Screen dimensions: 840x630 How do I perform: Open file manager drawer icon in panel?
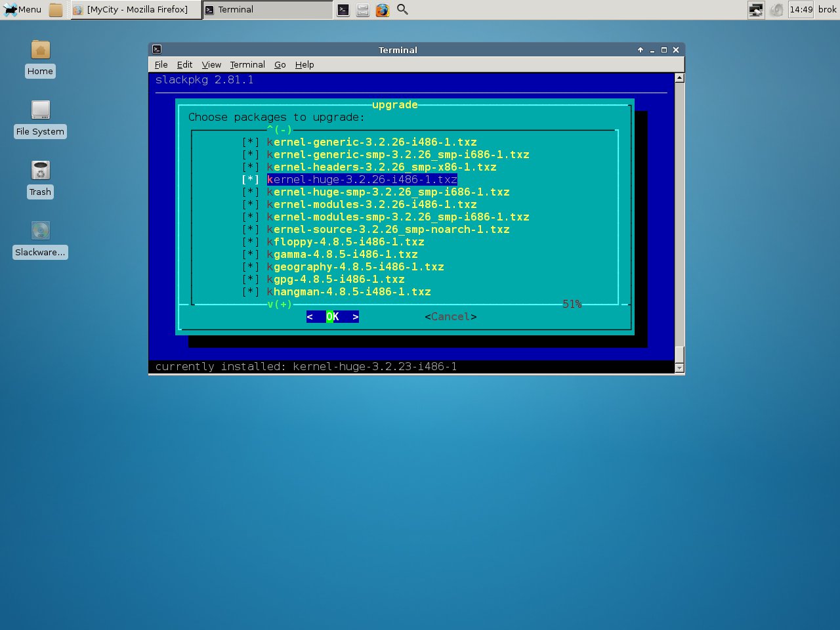tap(363, 10)
